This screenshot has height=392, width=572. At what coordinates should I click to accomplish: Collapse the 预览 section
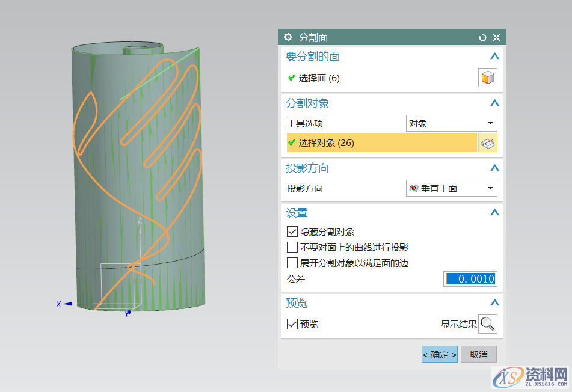pos(494,303)
